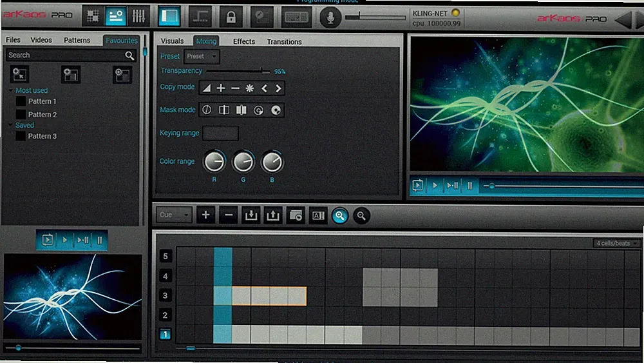Click the A| text label icon in cue toolbar
Image resolution: width=644 pixels, height=363 pixels.
(x=318, y=215)
